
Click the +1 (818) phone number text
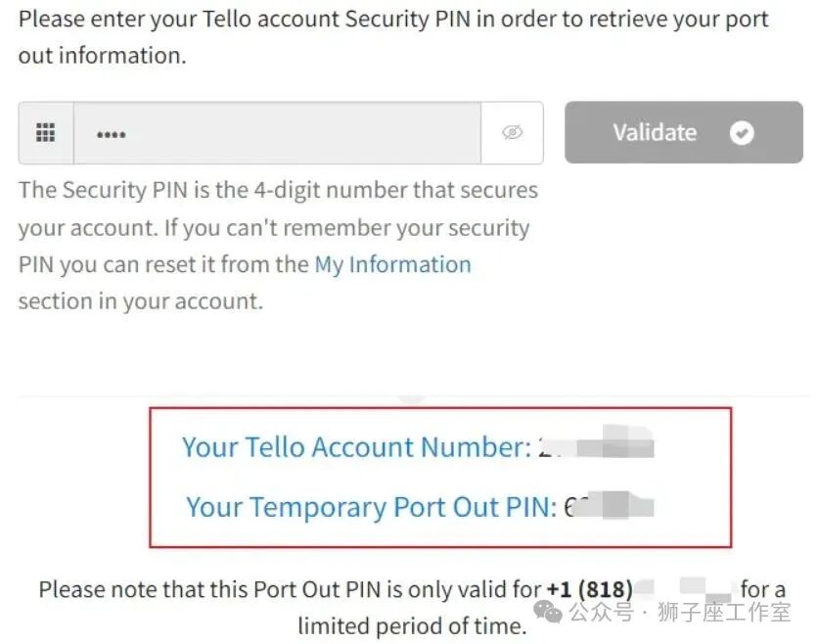pyautogui.click(x=589, y=589)
